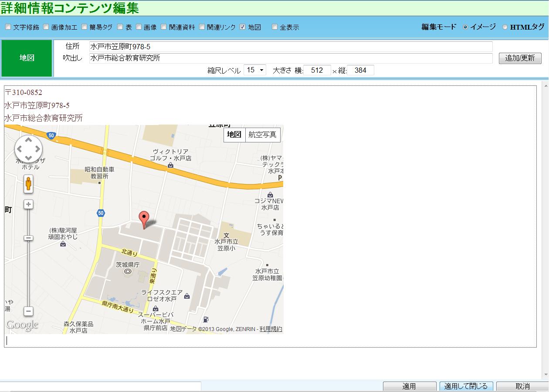Click the 縦 height field showing 384
This screenshot has height=392, width=549.
point(361,70)
